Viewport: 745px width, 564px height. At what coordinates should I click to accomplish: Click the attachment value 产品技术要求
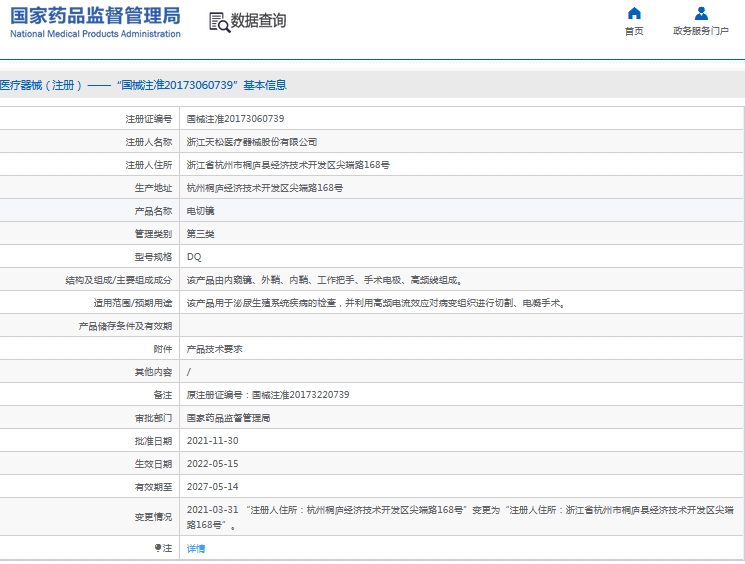pyautogui.click(x=214, y=349)
